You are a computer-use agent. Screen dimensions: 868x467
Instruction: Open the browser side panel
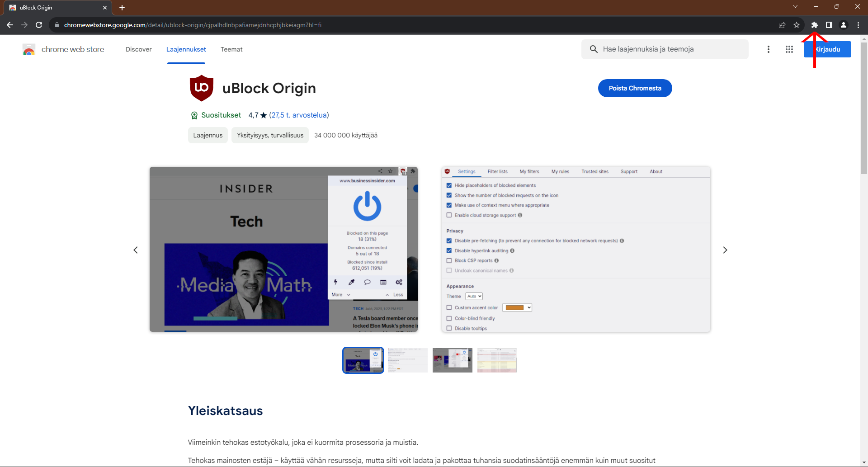[x=829, y=25]
